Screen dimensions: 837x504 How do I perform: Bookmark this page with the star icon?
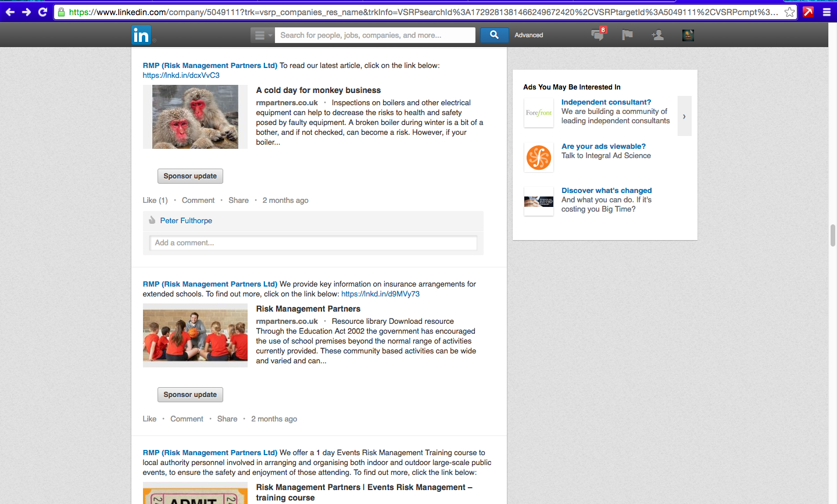(789, 12)
